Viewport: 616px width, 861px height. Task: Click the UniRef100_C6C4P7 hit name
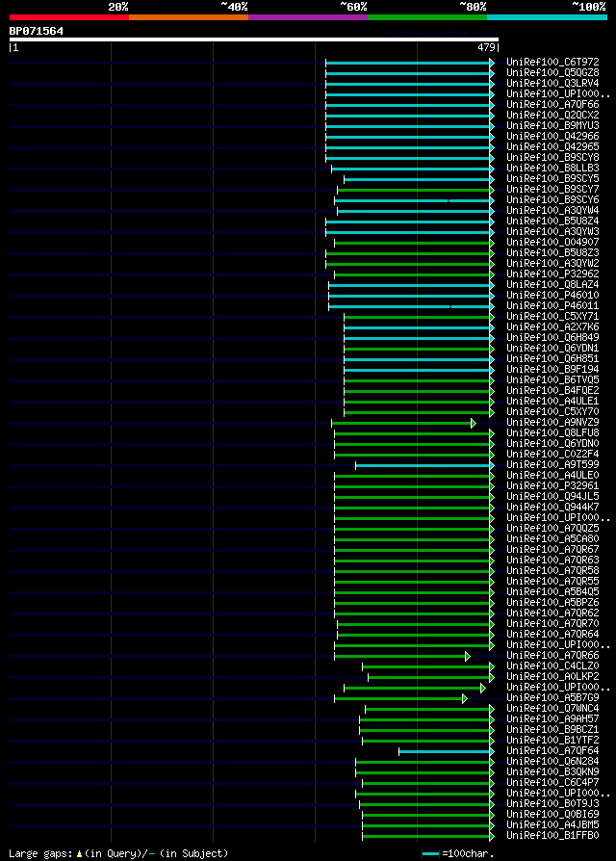[x=552, y=782]
